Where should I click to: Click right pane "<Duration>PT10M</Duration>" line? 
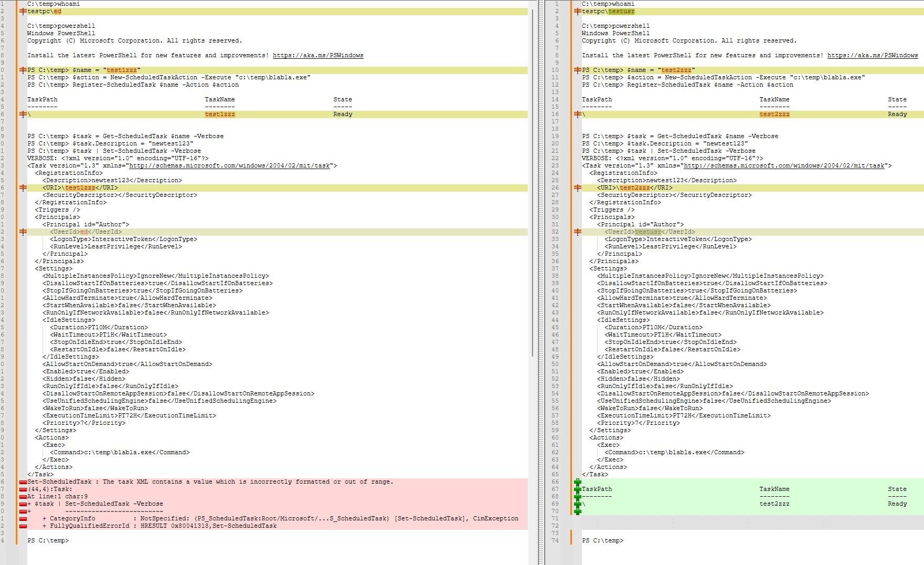point(653,327)
